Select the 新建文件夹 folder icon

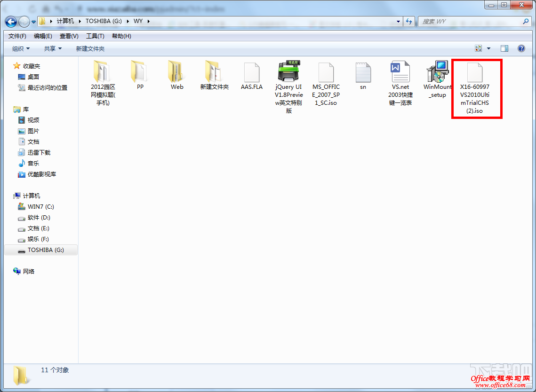[214, 71]
